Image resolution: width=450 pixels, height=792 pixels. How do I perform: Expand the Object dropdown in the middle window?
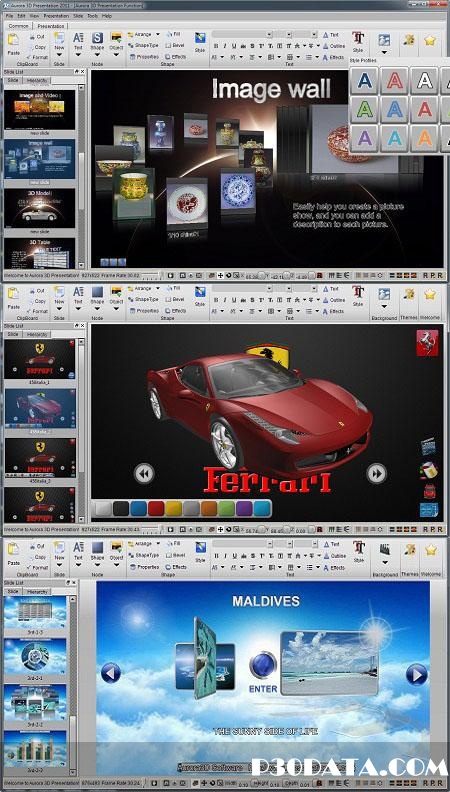click(x=116, y=308)
